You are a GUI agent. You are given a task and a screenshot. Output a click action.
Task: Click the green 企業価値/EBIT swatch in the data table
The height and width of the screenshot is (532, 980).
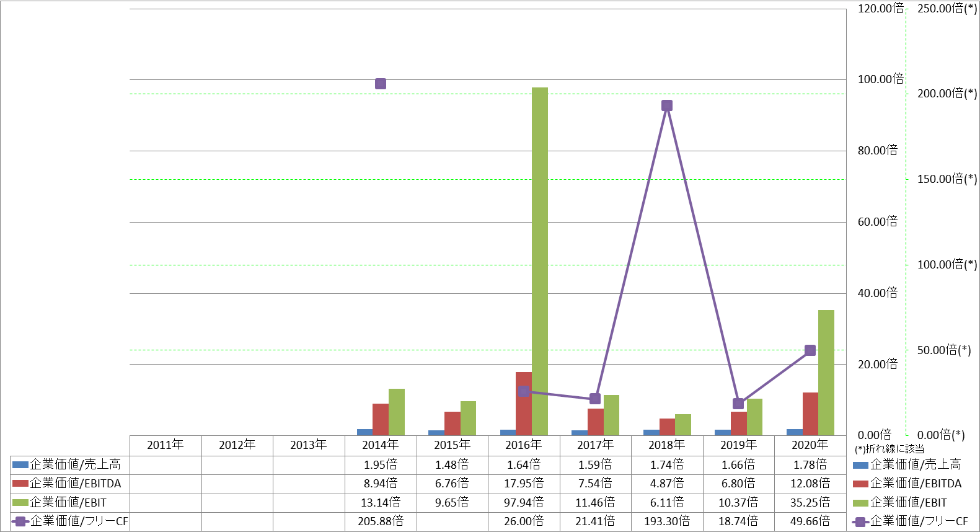click(x=20, y=502)
